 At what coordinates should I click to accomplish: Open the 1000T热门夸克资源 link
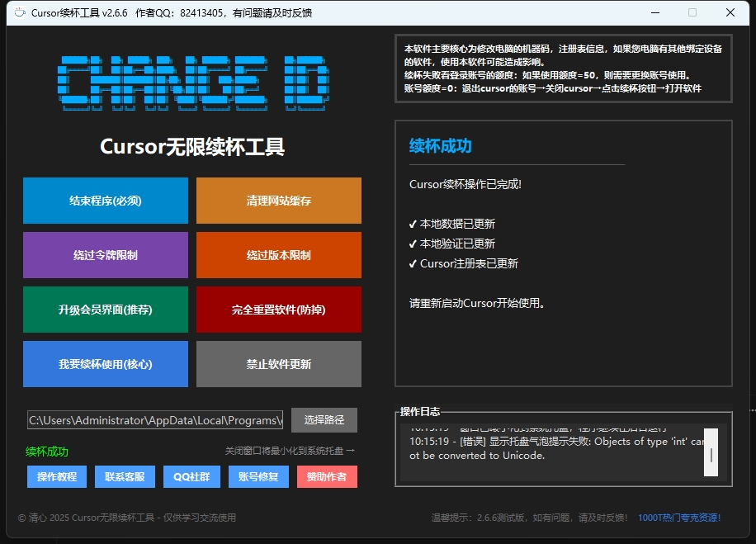(x=679, y=518)
